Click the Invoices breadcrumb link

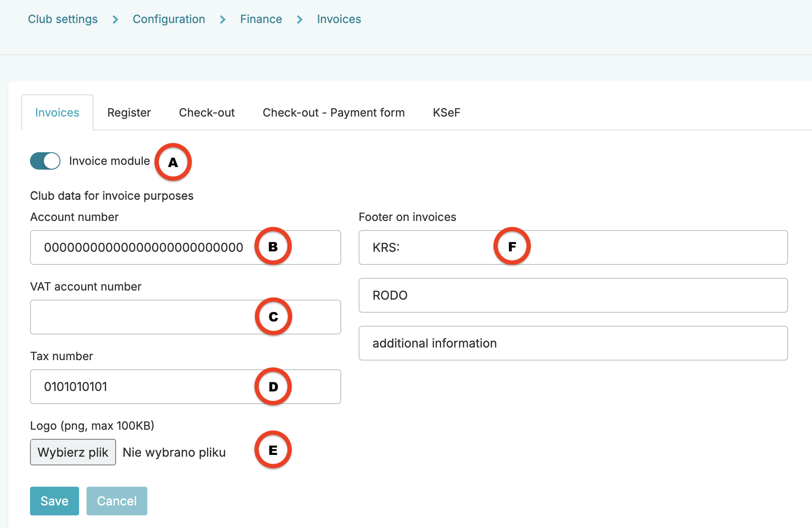pyautogui.click(x=339, y=19)
